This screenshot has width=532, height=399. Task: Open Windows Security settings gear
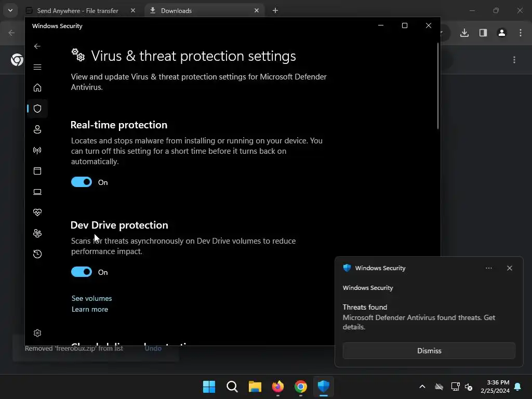pos(37,333)
